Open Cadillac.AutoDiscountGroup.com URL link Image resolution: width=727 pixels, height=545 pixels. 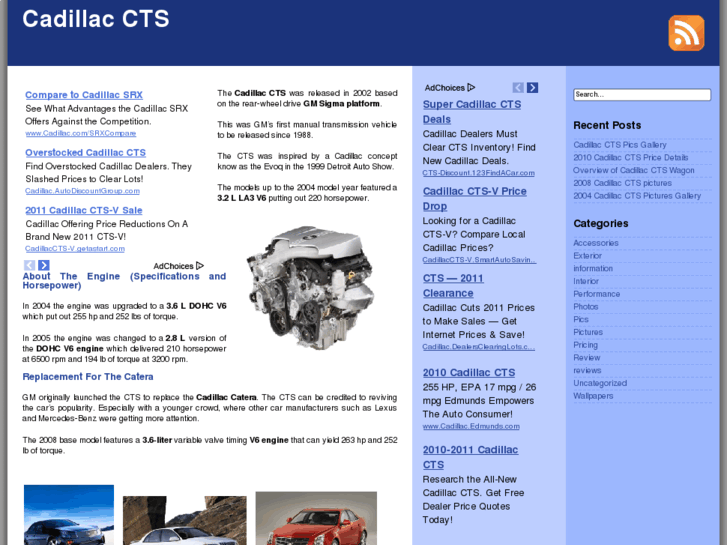(83, 191)
